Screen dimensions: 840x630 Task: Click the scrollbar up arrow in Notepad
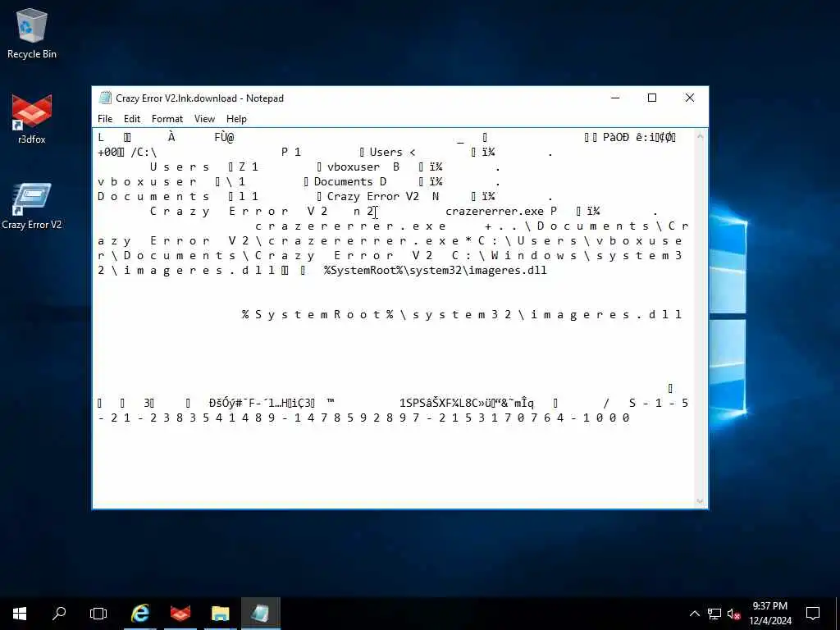(700, 136)
